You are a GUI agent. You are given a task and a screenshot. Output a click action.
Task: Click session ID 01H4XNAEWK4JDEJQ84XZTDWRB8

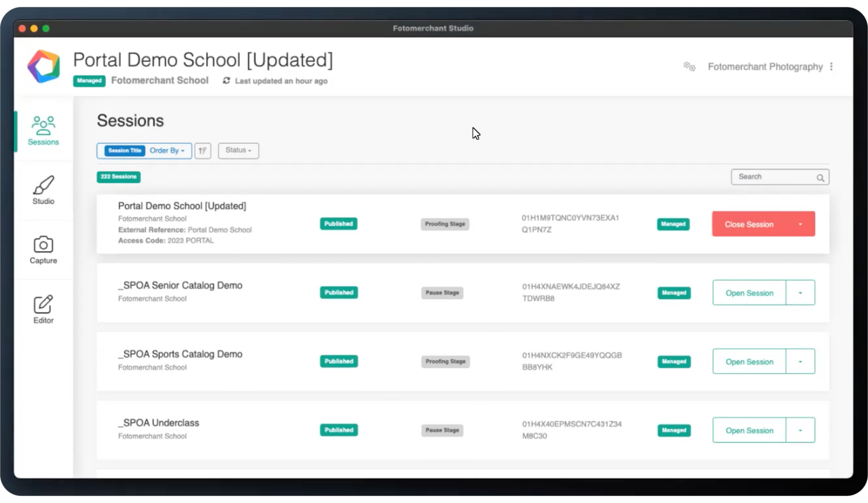coord(571,292)
